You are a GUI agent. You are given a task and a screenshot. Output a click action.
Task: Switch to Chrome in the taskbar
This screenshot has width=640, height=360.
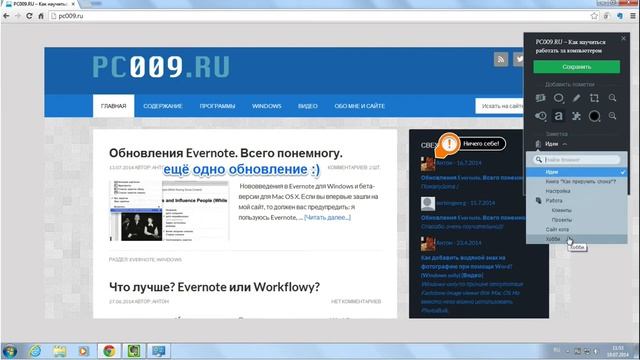109,351
